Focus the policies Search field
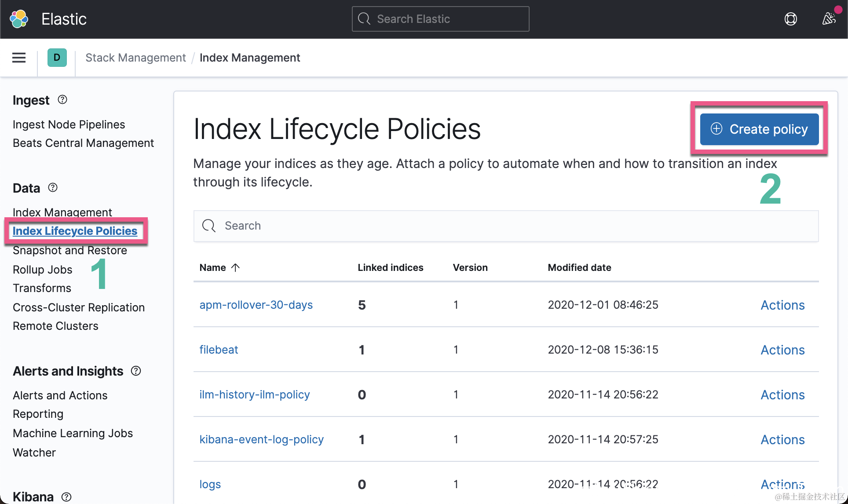The width and height of the screenshot is (848, 504). coord(506,226)
